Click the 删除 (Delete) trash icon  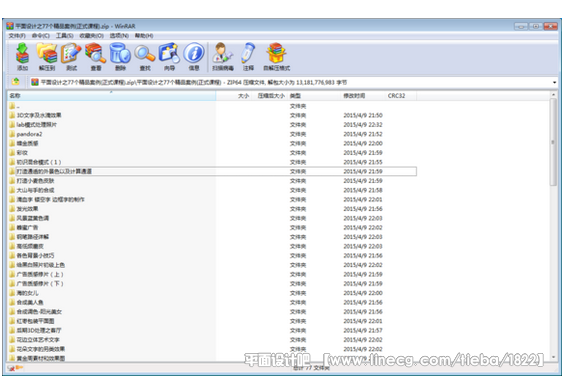click(x=120, y=56)
